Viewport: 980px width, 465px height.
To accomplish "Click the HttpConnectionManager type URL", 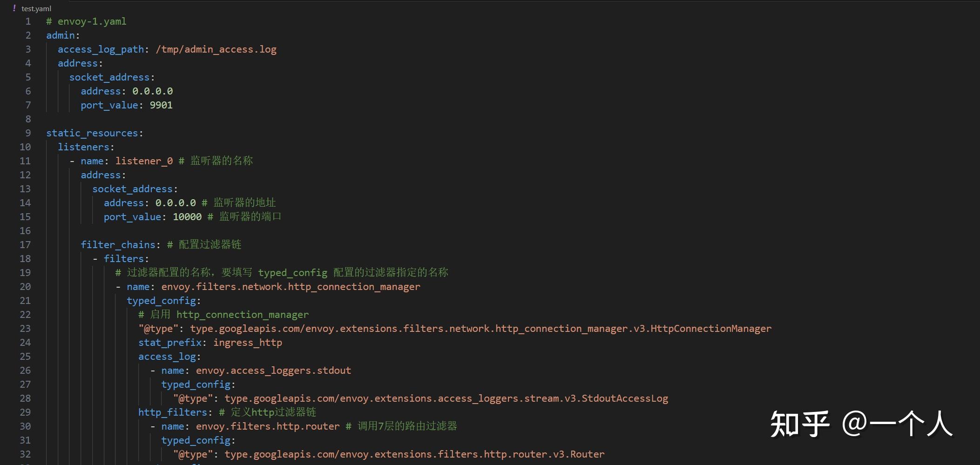I will coord(480,329).
